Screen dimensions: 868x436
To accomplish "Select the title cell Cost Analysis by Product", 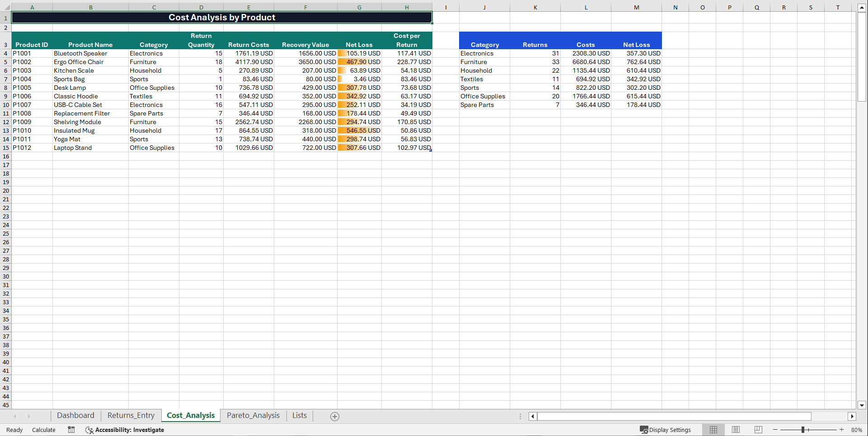I will tap(222, 17).
